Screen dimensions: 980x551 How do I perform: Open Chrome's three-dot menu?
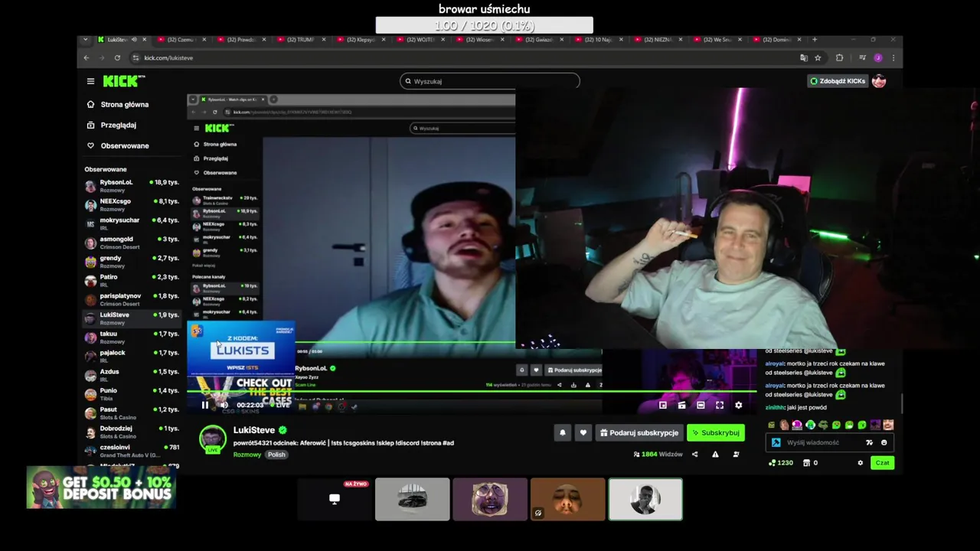point(893,58)
